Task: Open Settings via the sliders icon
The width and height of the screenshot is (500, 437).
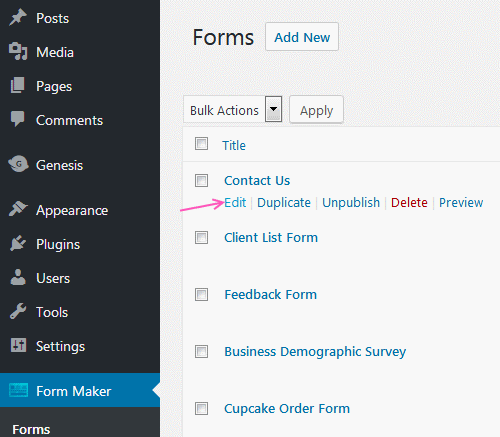Action: [18, 345]
